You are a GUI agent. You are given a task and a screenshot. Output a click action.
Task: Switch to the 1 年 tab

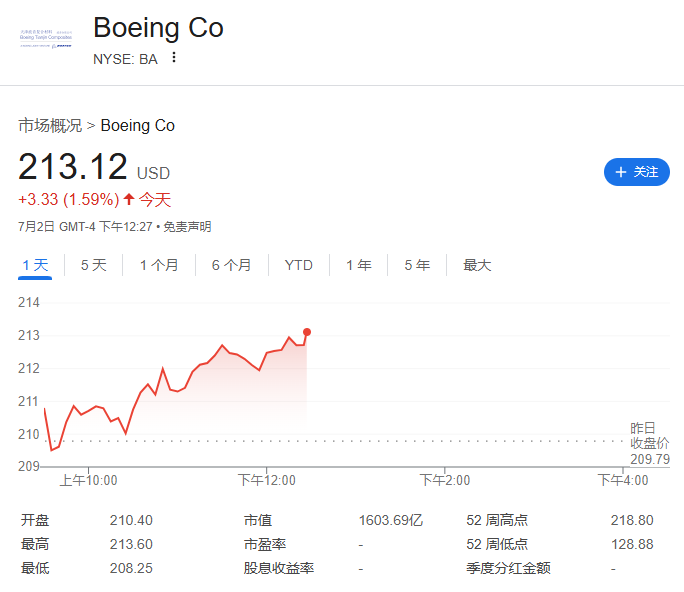point(359,265)
